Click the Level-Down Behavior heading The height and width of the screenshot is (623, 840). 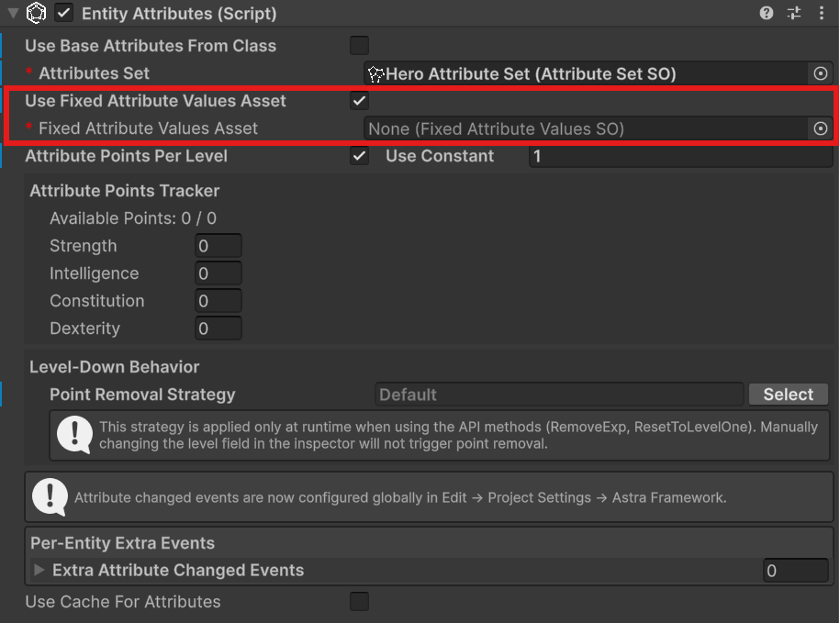coord(114,367)
